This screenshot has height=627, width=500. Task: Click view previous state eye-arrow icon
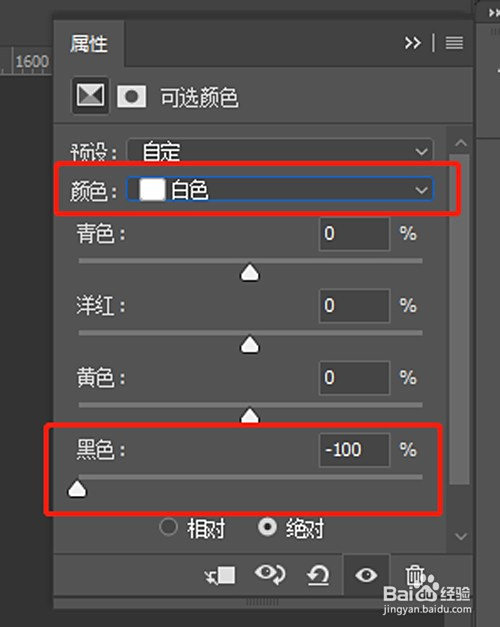pyautogui.click(x=270, y=575)
